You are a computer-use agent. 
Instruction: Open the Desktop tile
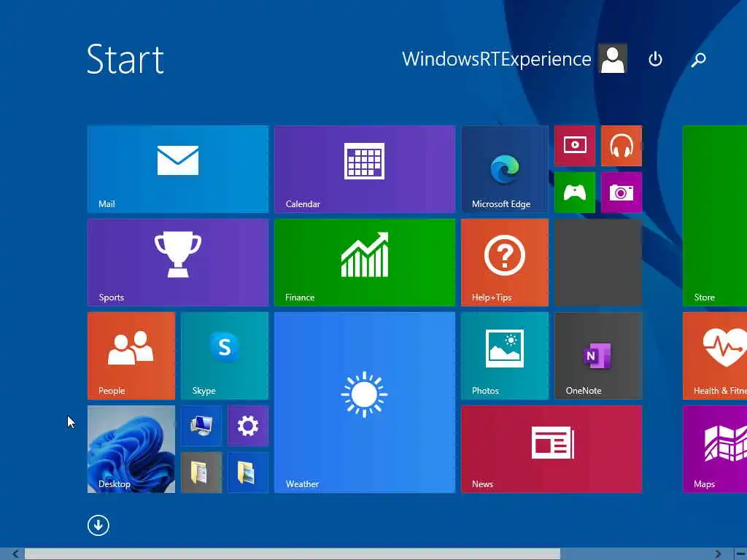tap(131, 449)
